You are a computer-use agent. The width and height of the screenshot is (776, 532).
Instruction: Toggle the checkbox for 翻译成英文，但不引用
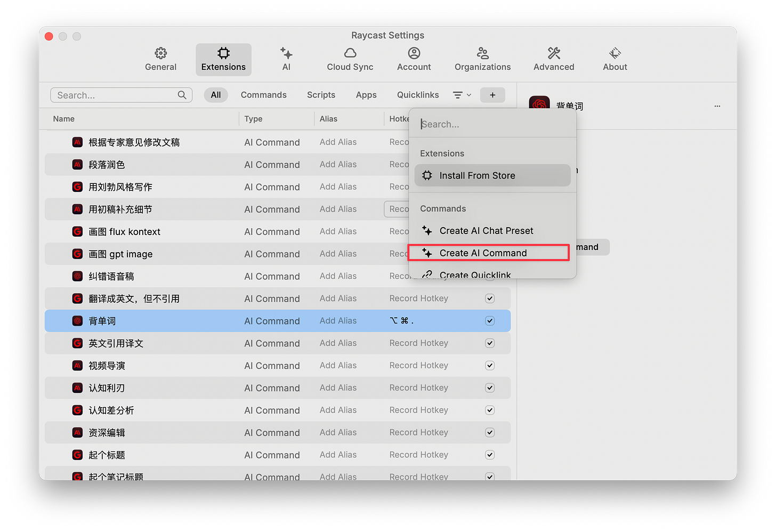point(490,299)
